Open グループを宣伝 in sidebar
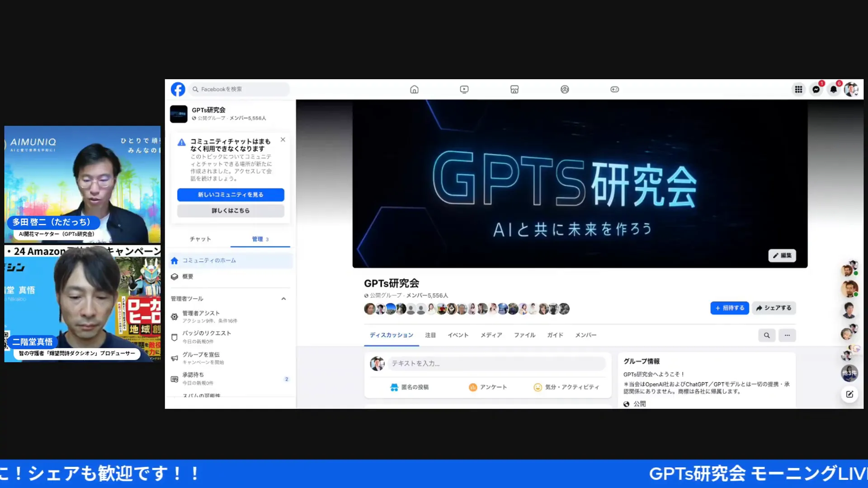Viewport: 868px width, 488px height. pyautogui.click(x=231, y=358)
